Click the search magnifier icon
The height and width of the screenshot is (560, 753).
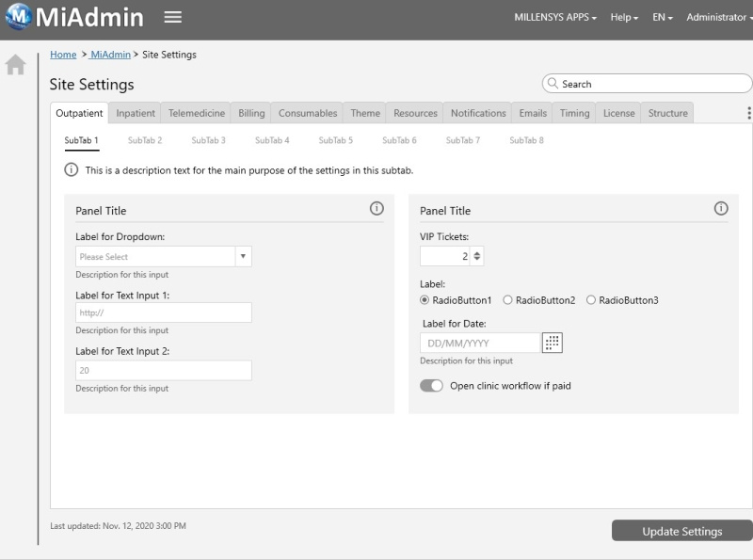553,84
